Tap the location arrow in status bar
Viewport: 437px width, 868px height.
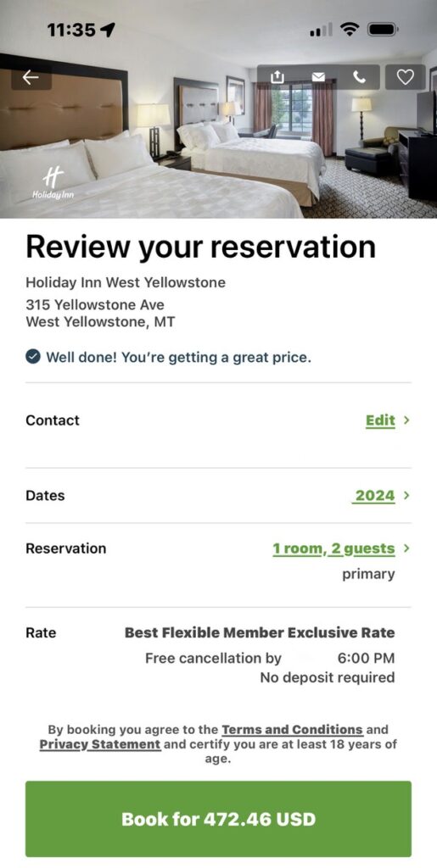[108, 30]
